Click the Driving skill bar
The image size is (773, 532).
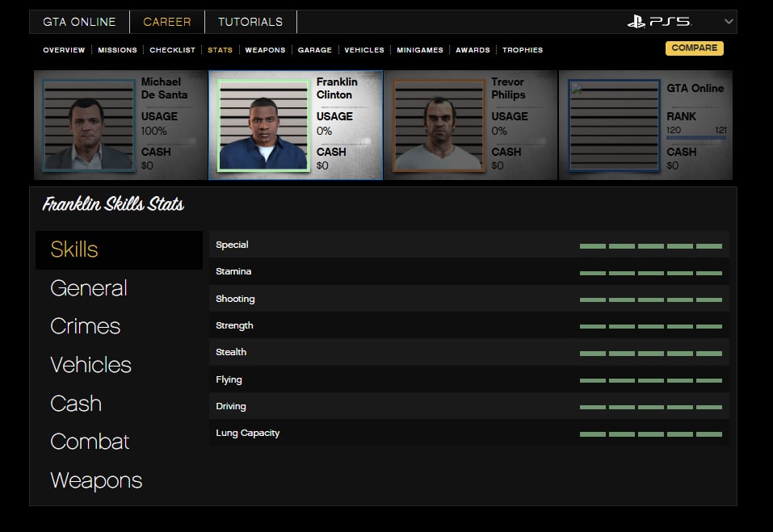click(651, 407)
